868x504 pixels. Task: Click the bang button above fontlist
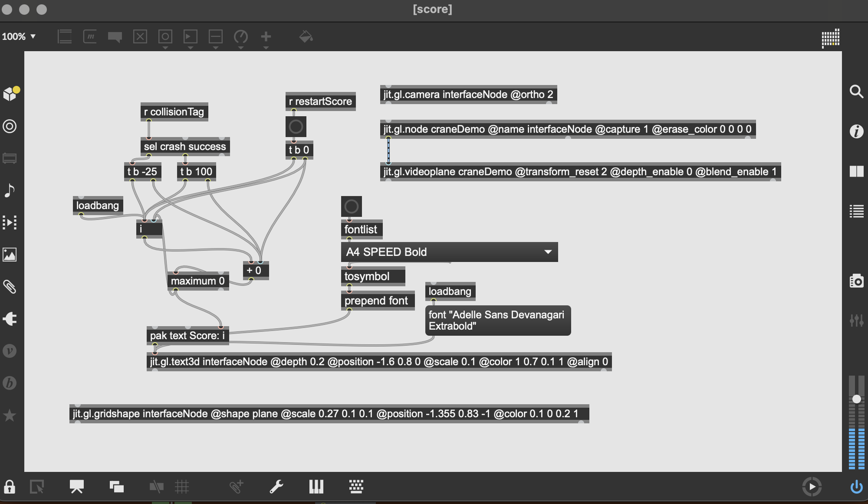[x=351, y=206]
